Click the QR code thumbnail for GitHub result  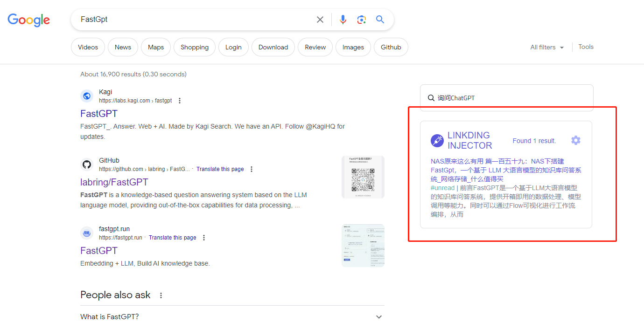[x=363, y=177]
